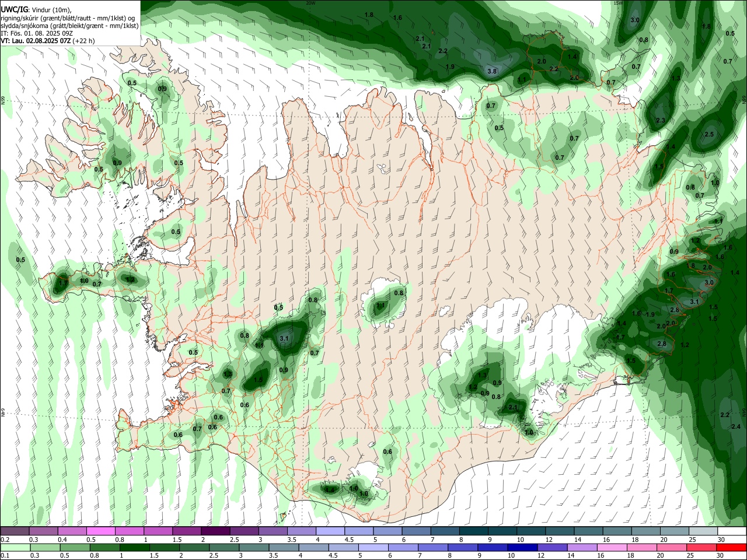Click the 'UWC/IG: Vindur (10m)' title text
The width and height of the screenshot is (747, 560).
(36, 9)
